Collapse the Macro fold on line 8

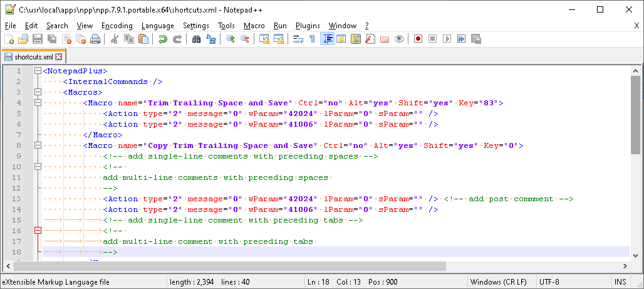click(38, 145)
